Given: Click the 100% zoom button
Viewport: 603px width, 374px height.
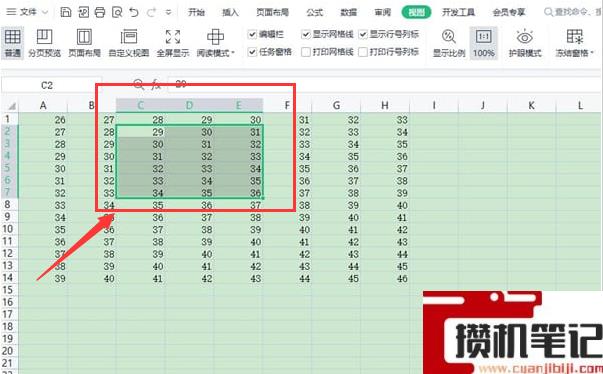Looking at the screenshot, I should [x=483, y=43].
